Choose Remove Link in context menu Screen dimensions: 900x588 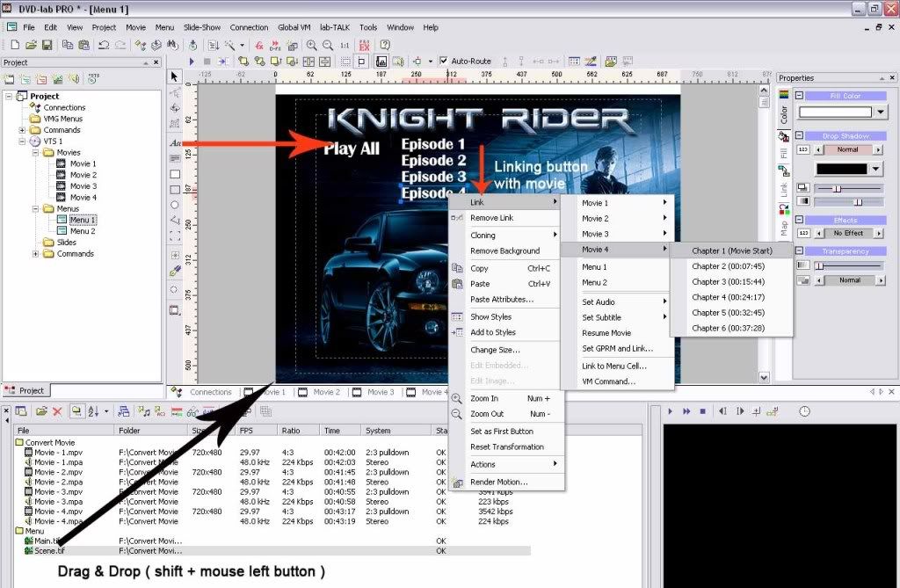492,218
